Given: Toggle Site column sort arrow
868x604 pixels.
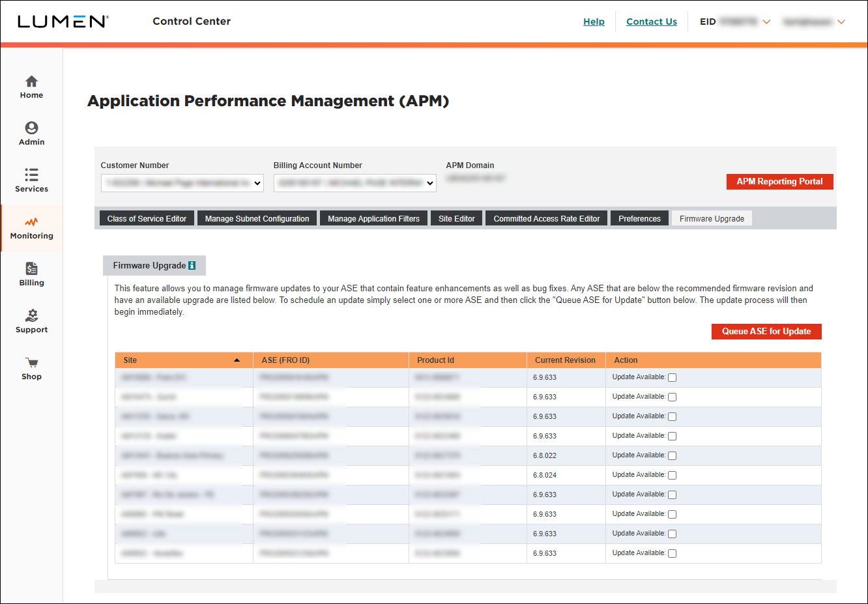Looking at the screenshot, I should click(x=237, y=360).
